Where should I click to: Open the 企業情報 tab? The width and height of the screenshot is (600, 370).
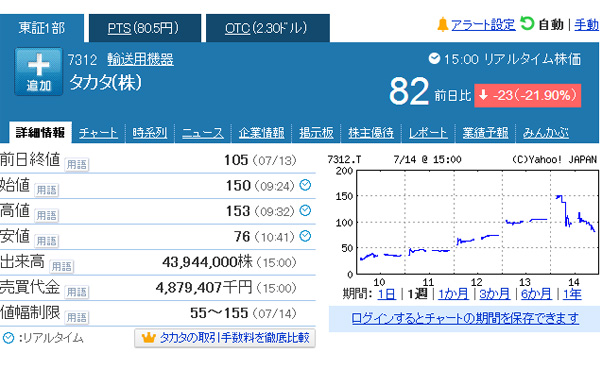pos(261,133)
